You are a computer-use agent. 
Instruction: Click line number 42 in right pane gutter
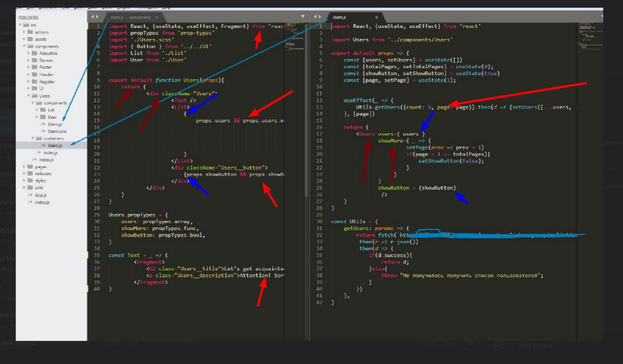click(x=320, y=302)
